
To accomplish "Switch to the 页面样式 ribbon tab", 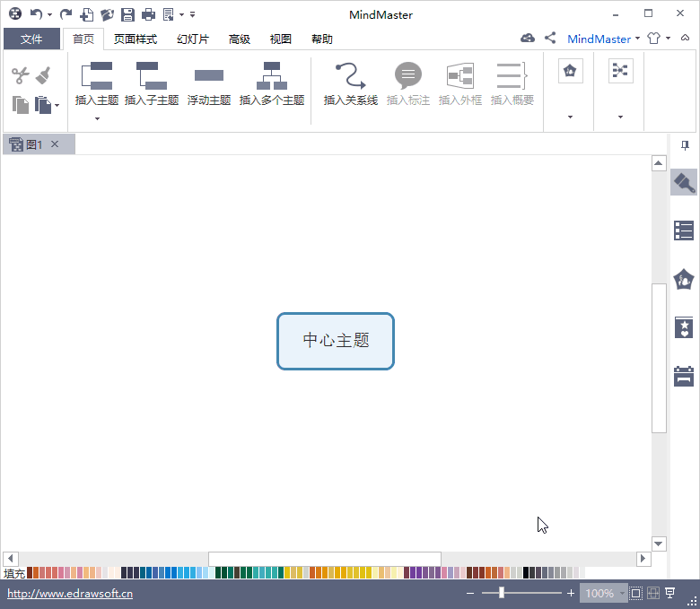I will click(136, 39).
